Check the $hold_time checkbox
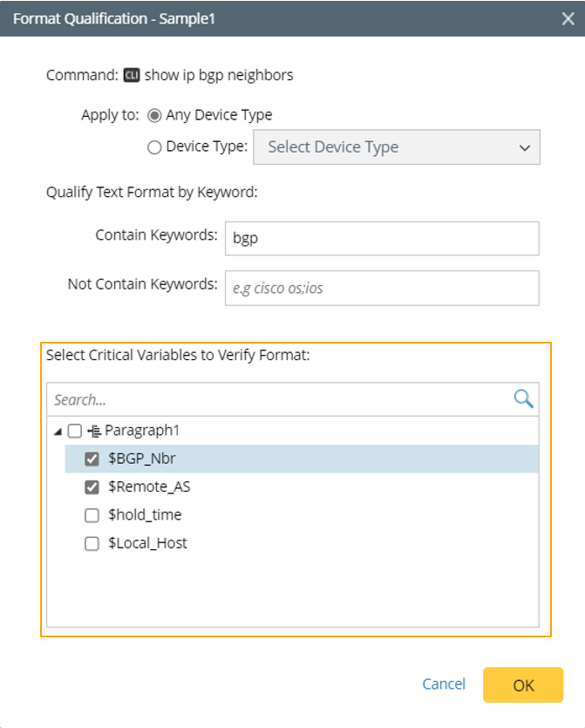 (92, 515)
